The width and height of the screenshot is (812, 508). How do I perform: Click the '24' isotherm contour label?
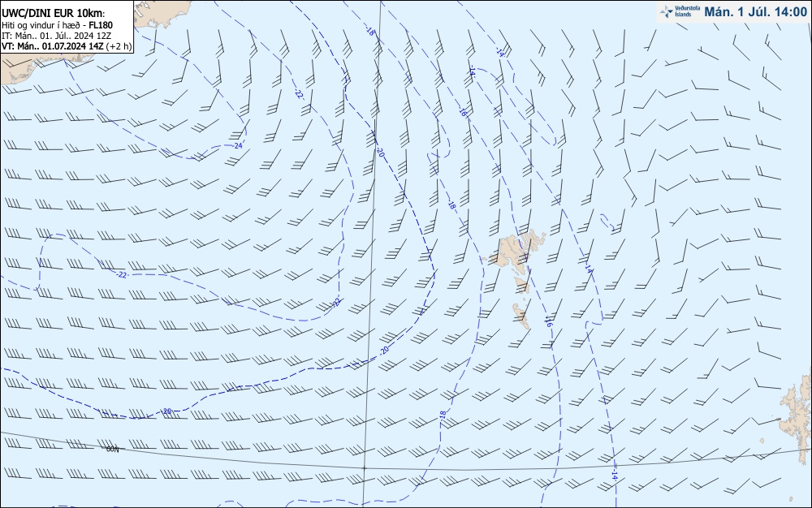click(x=238, y=146)
